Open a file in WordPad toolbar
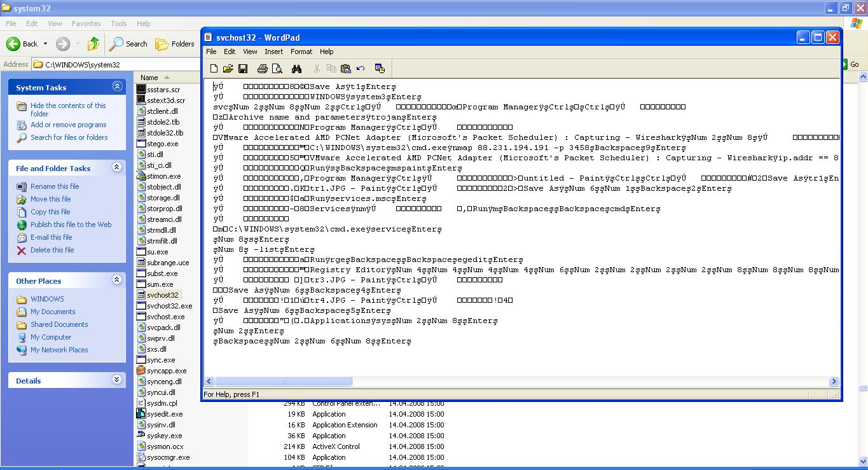The width and height of the screenshot is (868, 470). [x=228, y=69]
